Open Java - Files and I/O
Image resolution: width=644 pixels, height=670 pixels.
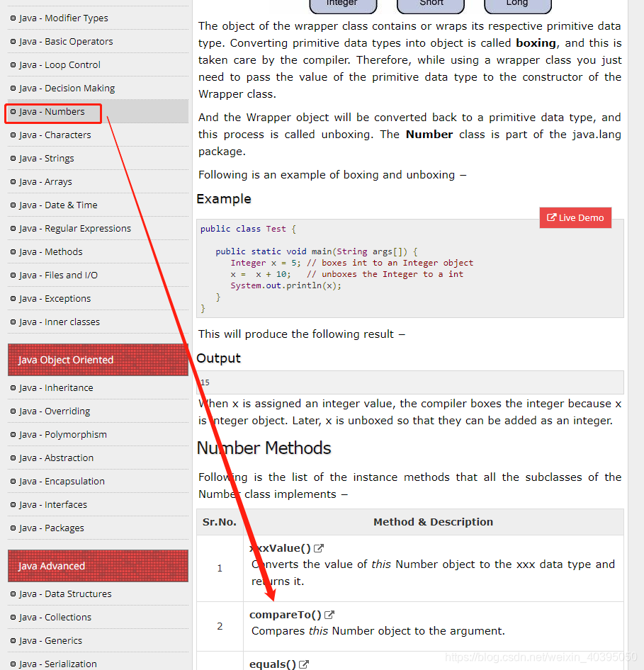pos(58,276)
